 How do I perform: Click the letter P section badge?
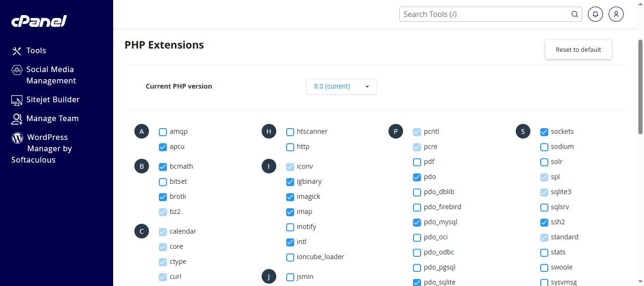(396, 131)
